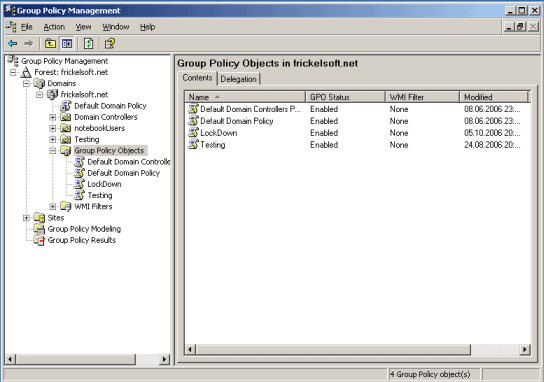Sort by the GPO Status column header
Viewport: 544px width, 382px height.
coord(345,97)
